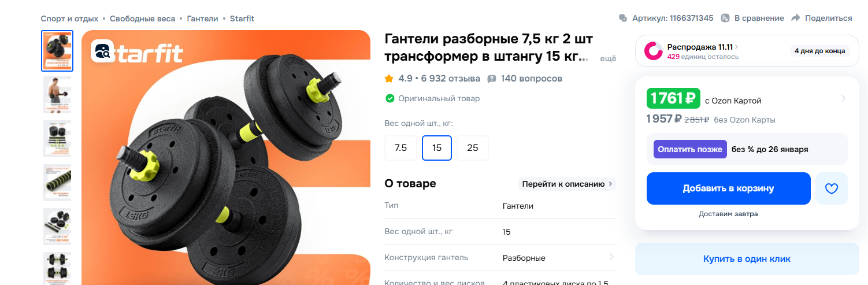Click the article number copy icon
Image resolution: width=868 pixels, height=285 pixels.
pos(623,18)
